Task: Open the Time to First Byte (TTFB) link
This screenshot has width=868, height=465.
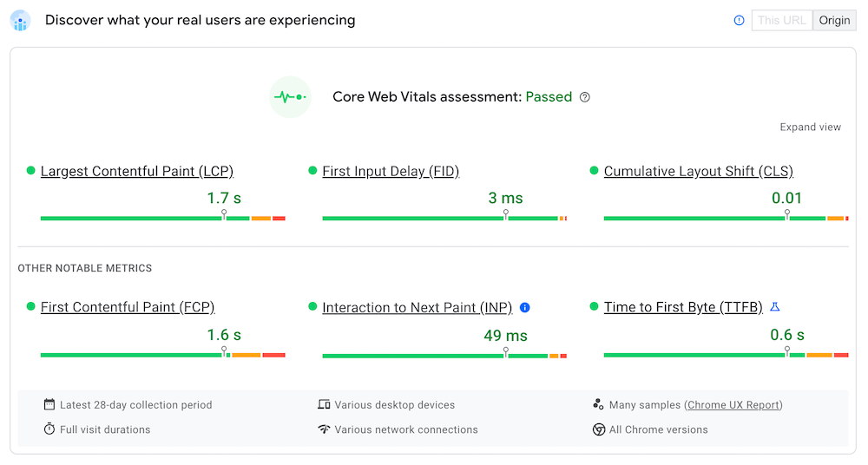Action: [x=683, y=307]
